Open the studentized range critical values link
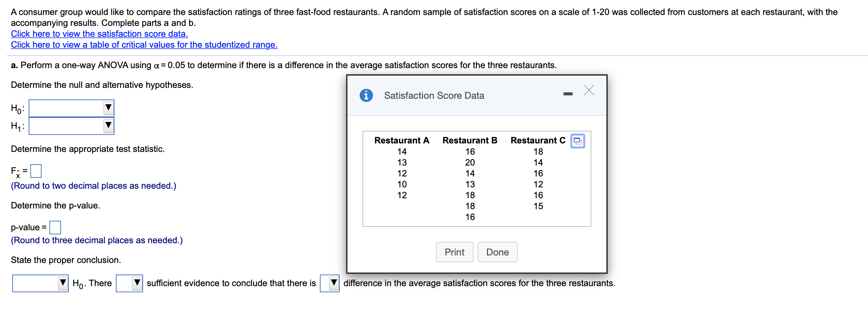 [144, 45]
